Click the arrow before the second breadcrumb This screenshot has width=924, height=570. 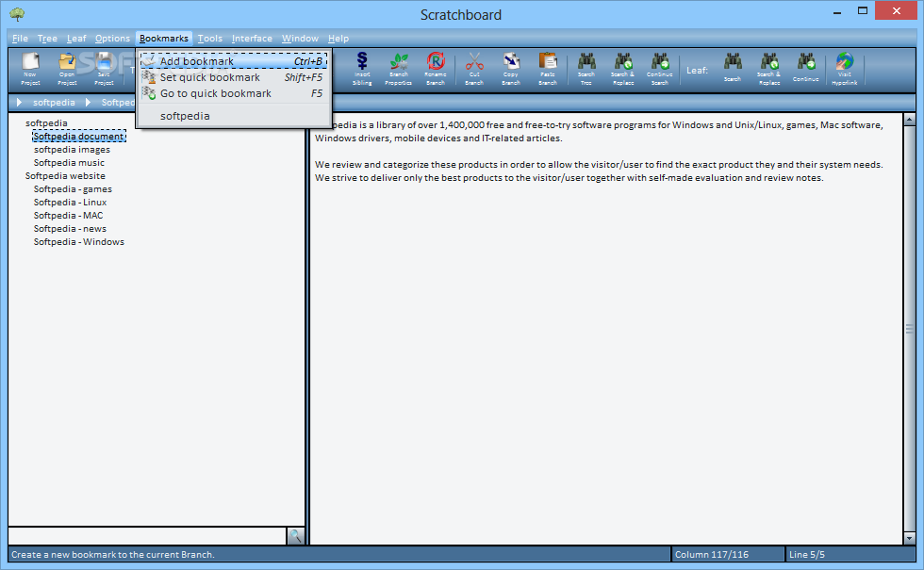click(88, 103)
